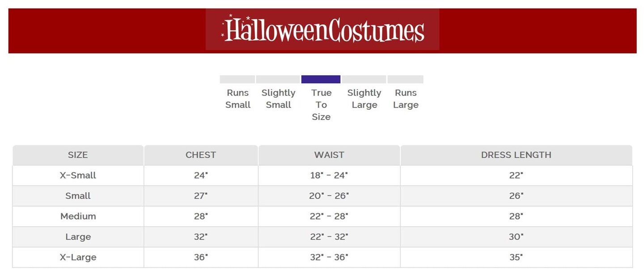Click the HalloweenCostumes logo
Viewport: 644px width, 280px height.
(x=322, y=30)
